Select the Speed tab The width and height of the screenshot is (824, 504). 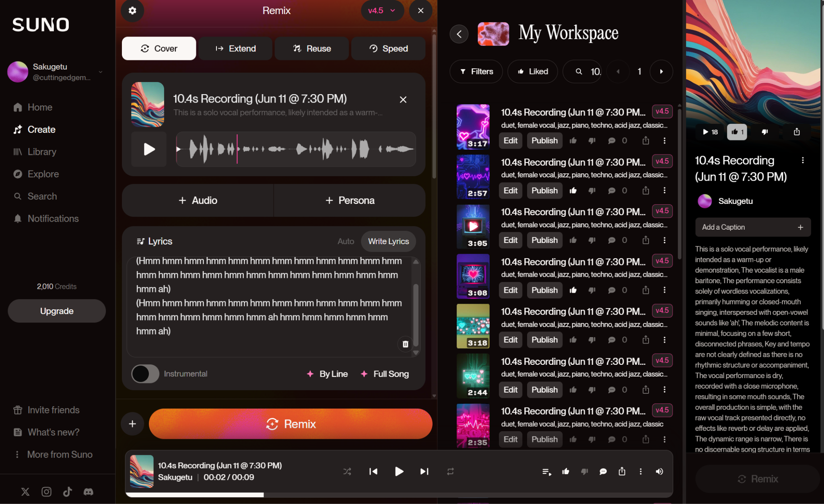[x=388, y=49]
